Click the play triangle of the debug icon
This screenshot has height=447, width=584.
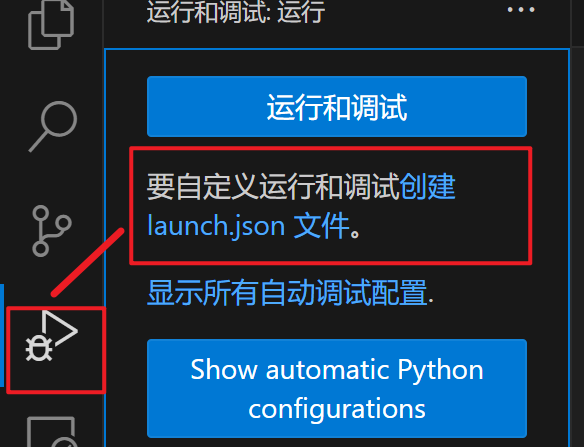(60, 328)
